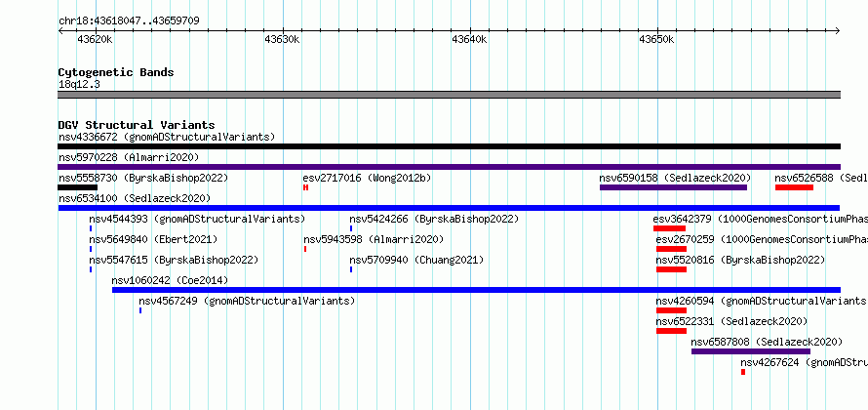Select the long blue nsv6534100 bar
The height and width of the screenshot is (410, 868).
click(449, 208)
